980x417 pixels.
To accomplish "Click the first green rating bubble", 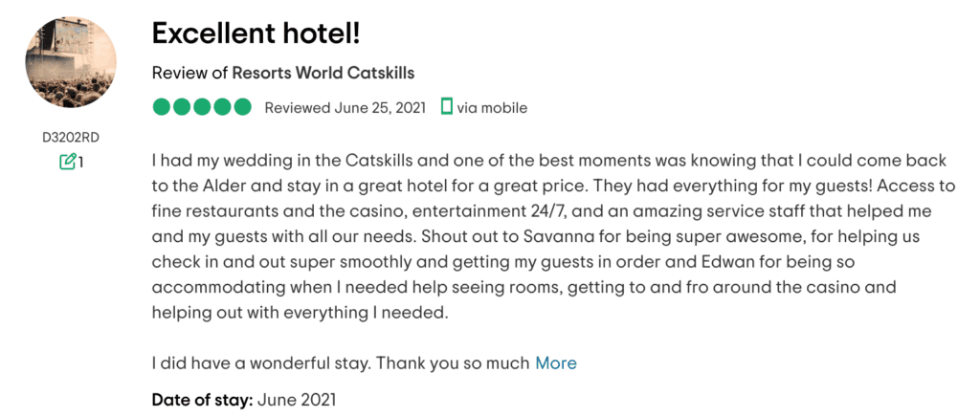I will tap(162, 107).
